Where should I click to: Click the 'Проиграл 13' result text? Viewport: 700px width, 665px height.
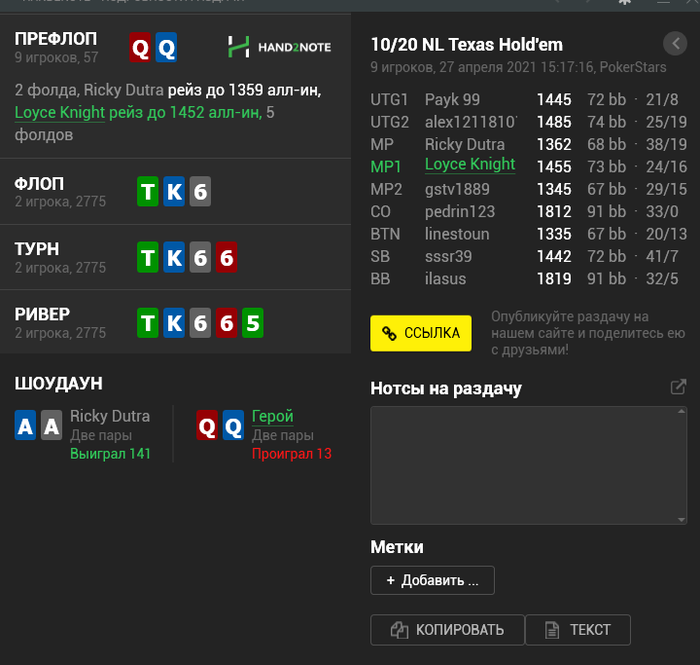[x=292, y=453]
